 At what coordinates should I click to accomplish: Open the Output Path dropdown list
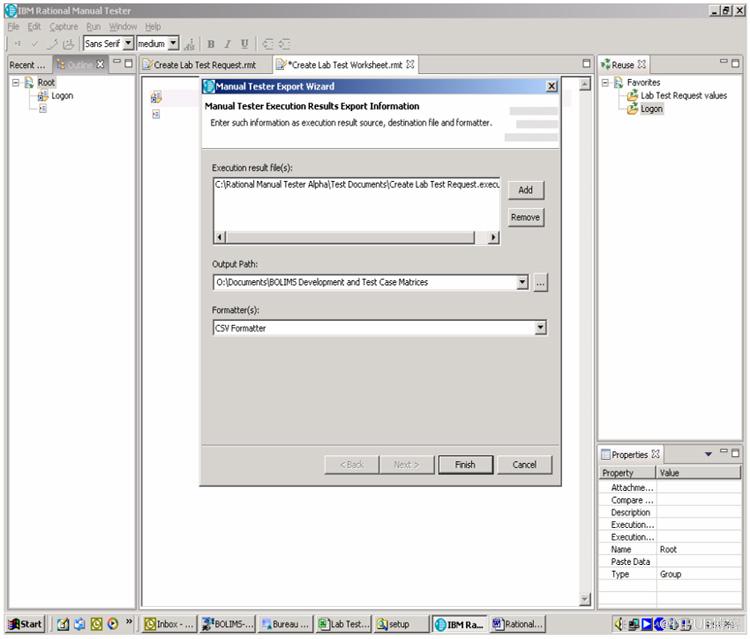[522, 282]
